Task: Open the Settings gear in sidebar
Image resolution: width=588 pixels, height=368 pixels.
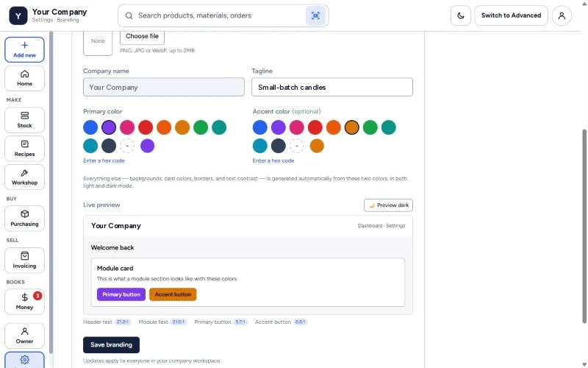Action: 24,360
